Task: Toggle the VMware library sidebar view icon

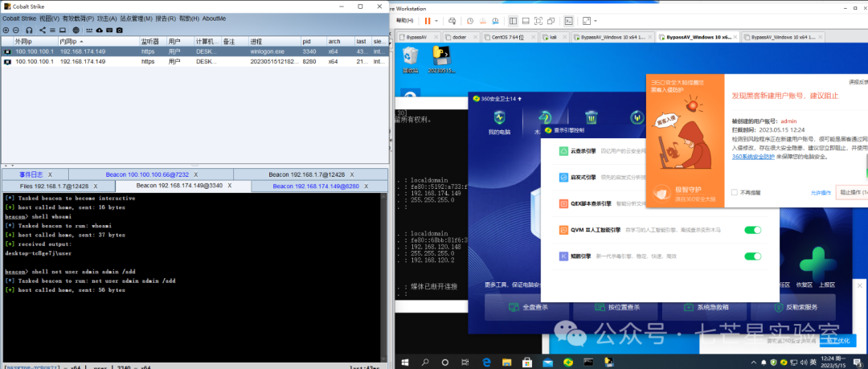Action: click(x=513, y=21)
